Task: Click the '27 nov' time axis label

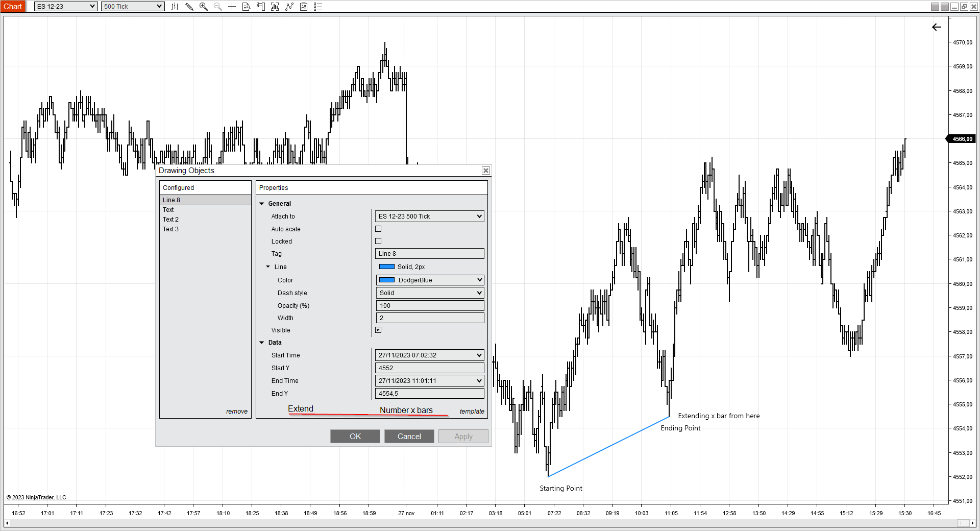Action: click(x=406, y=513)
